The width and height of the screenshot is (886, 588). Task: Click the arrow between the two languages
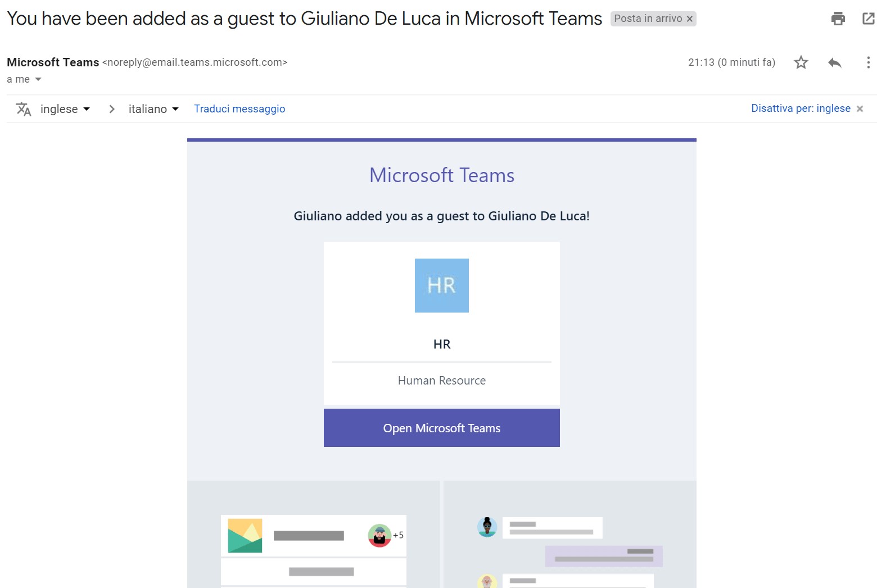[112, 109]
